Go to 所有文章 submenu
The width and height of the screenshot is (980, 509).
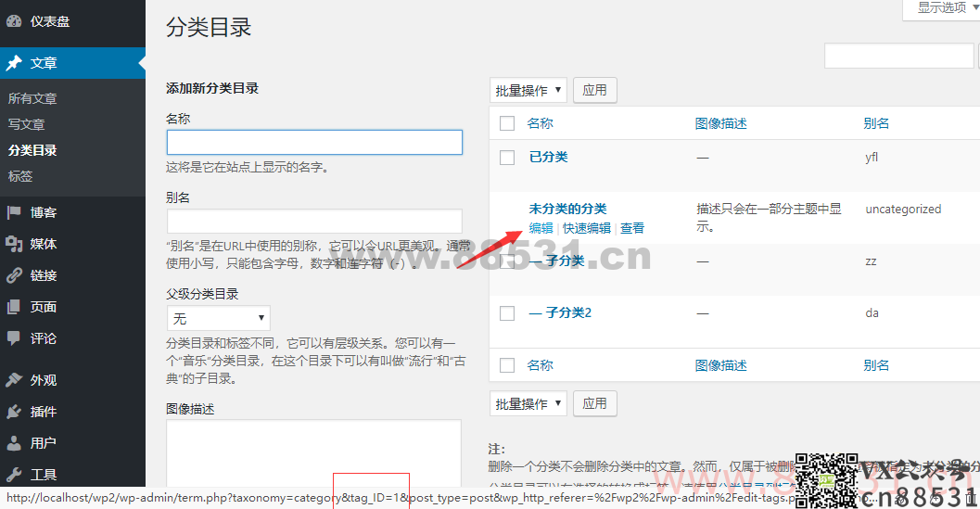(x=32, y=98)
